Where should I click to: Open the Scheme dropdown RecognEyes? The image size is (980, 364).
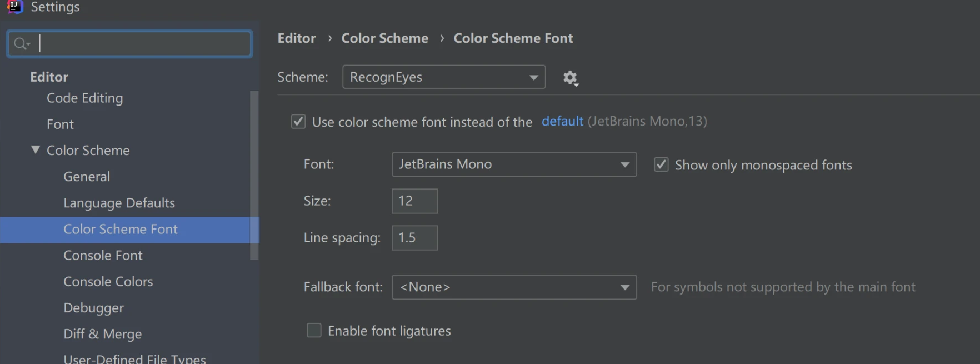(443, 77)
